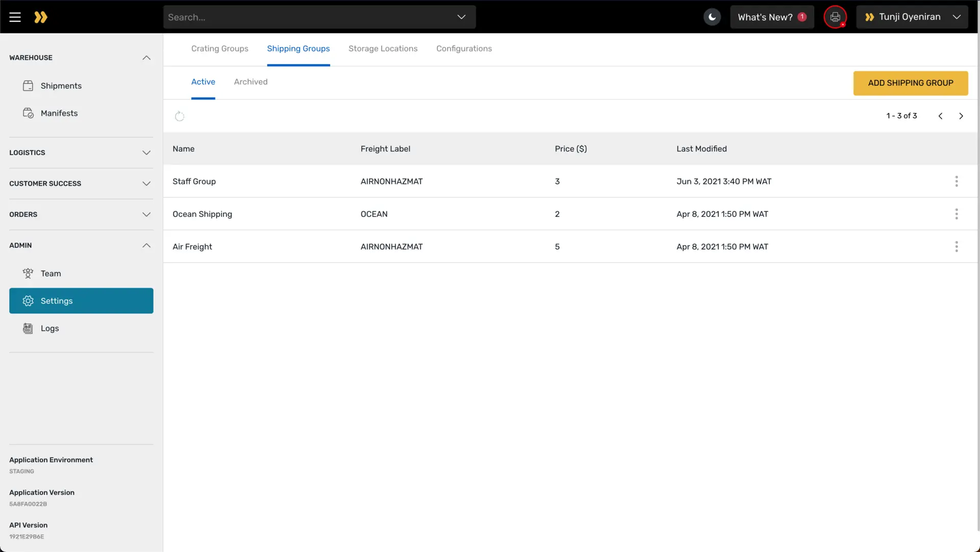
Task: Collapse the ADMIN section
Action: coord(81,245)
